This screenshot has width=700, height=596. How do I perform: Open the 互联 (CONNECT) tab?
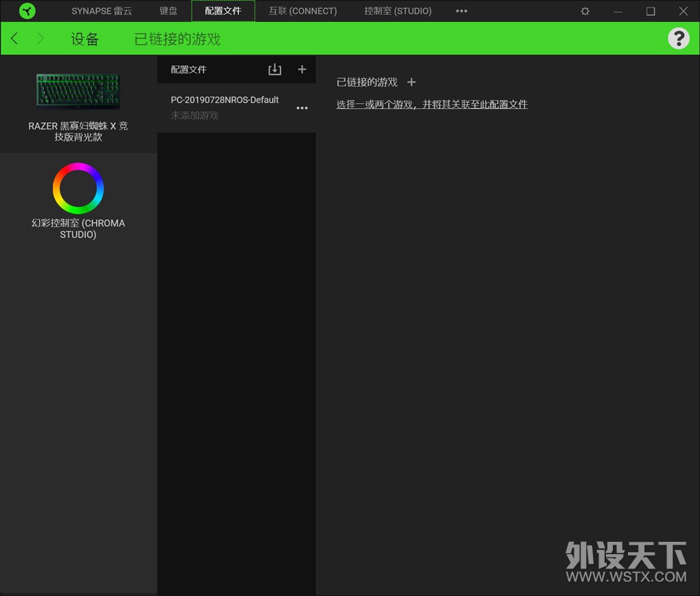[303, 11]
